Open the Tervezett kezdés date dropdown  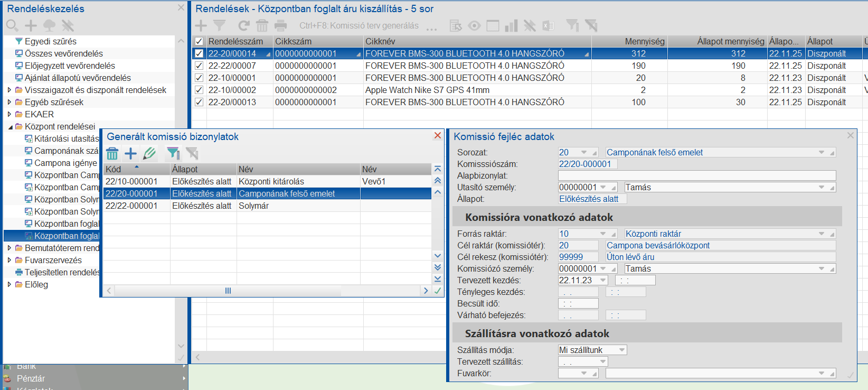[603, 280]
